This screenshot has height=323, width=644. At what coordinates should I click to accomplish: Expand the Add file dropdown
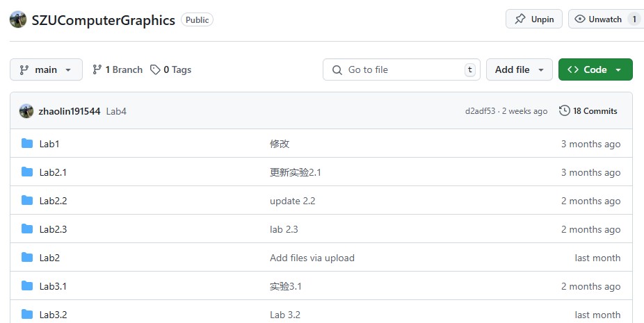click(519, 69)
